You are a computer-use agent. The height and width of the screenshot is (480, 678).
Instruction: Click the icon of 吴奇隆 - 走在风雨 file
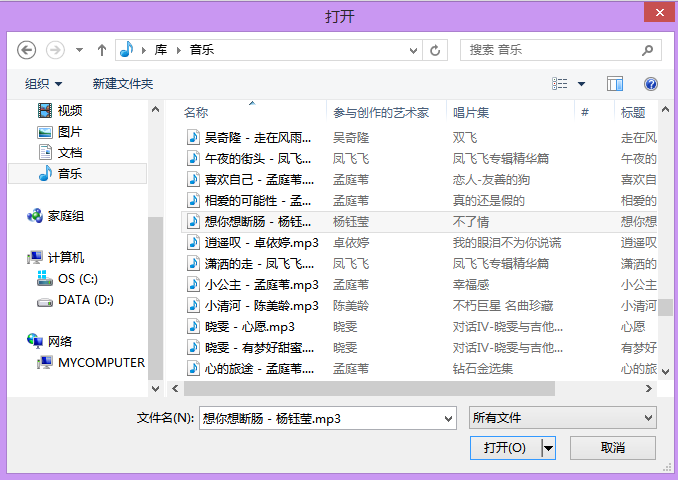click(193, 137)
